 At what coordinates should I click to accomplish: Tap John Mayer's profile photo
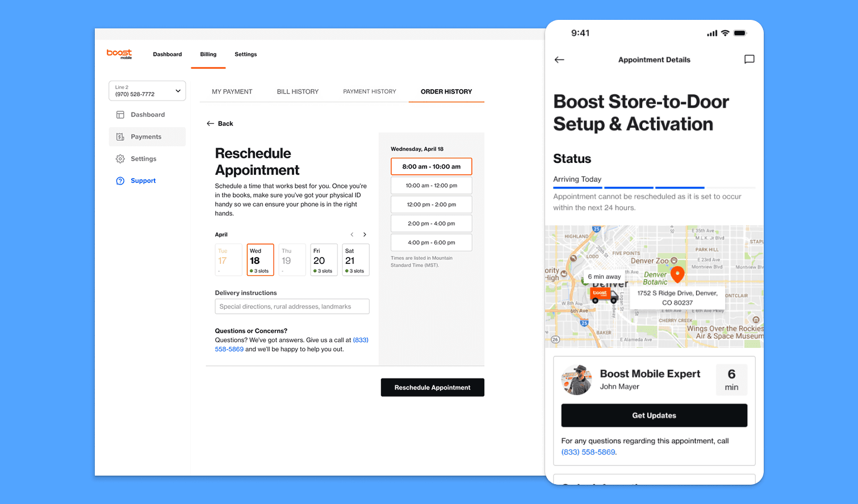(577, 380)
